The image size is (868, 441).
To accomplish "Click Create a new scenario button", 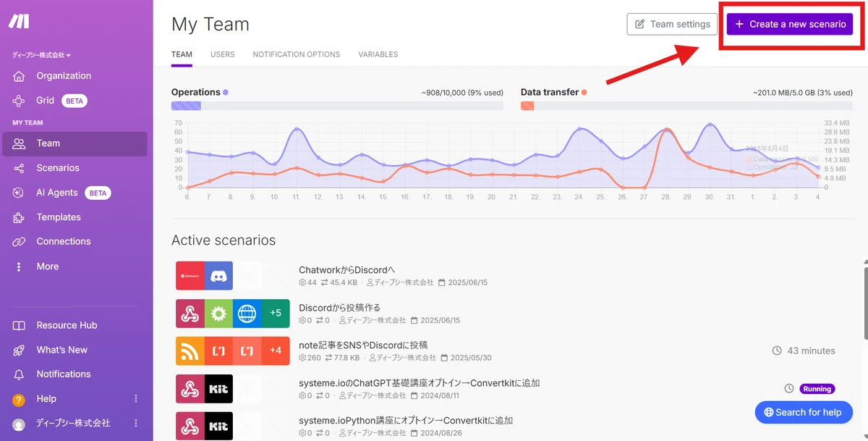I will [x=790, y=24].
